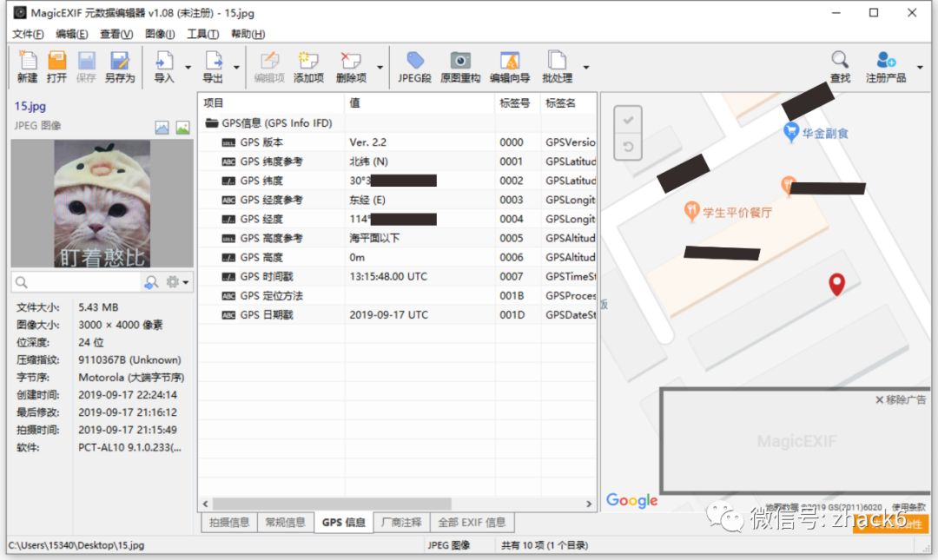Click the 导入 (Import) icon
938x560 pixels.
point(164,66)
